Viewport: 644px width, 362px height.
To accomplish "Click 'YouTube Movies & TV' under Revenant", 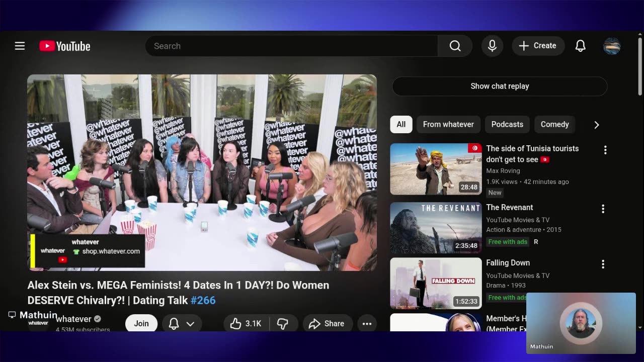I will pyautogui.click(x=518, y=220).
